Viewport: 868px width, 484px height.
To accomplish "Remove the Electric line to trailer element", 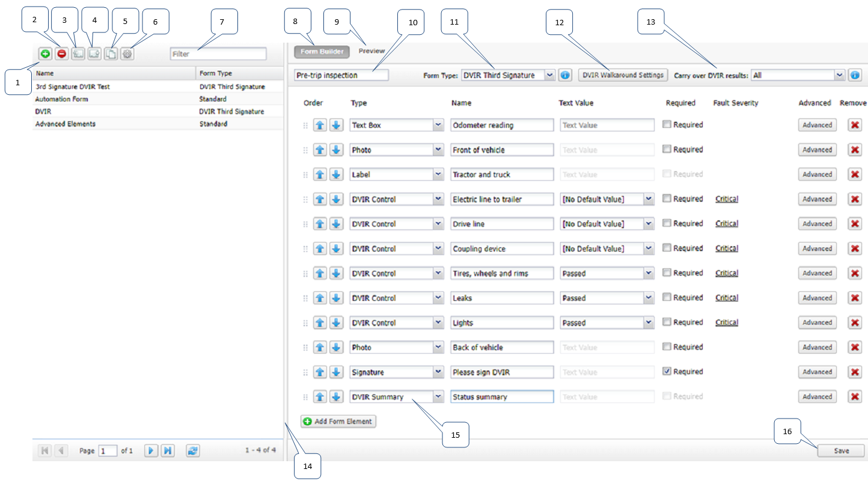I will click(x=855, y=199).
